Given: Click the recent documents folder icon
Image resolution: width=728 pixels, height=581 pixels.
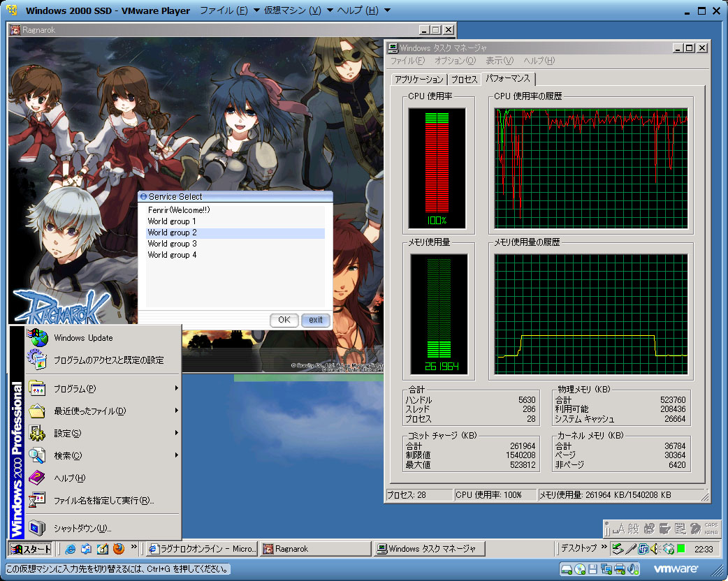Looking at the screenshot, I should (x=37, y=411).
